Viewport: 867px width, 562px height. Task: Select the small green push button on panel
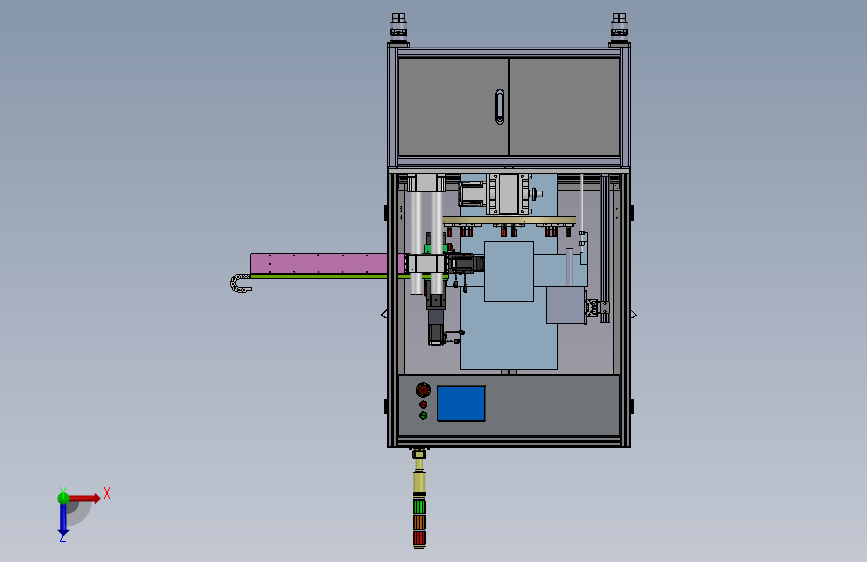(x=423, y=415)
